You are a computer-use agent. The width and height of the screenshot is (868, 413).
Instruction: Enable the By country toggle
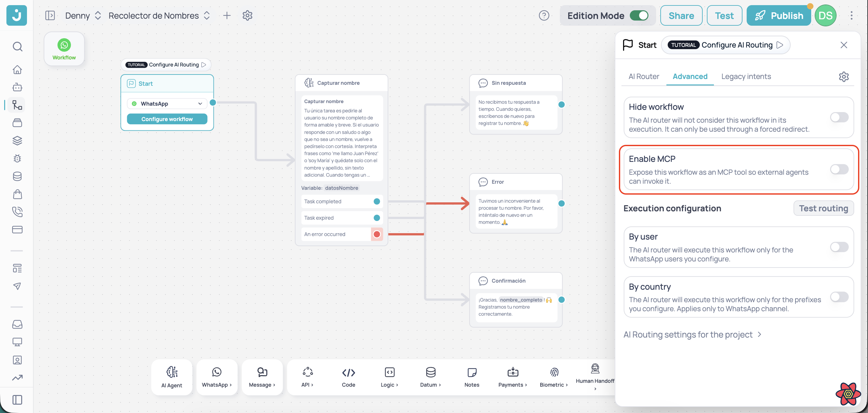pyautogui.click(x=839, y=297)
